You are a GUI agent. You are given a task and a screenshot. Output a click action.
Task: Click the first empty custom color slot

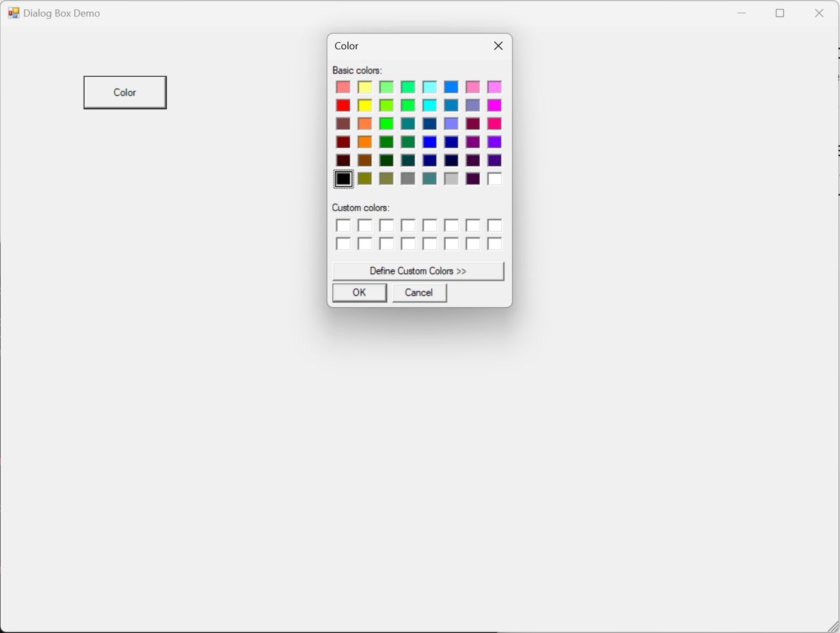343,226
